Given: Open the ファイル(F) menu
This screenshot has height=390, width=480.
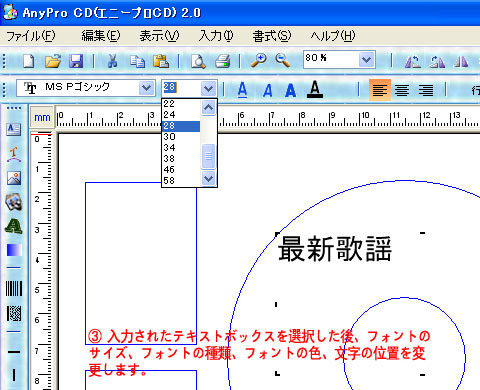Looking at the screenshot, I should [x=31, y=36].
